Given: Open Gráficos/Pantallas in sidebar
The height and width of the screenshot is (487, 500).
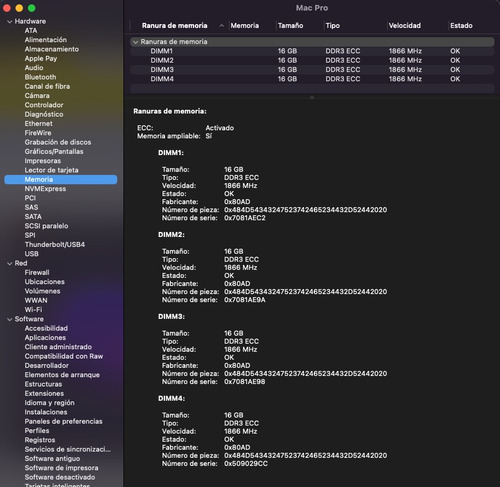Looking at the screenshot, I should click(x=54, y=152).
